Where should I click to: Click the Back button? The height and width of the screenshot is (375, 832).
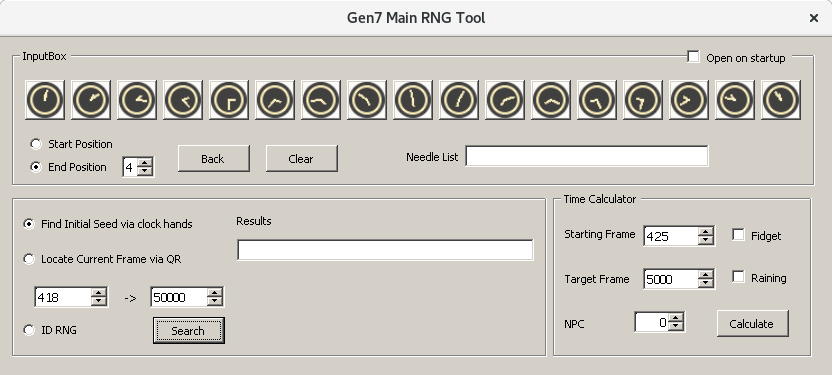(214, 159)
